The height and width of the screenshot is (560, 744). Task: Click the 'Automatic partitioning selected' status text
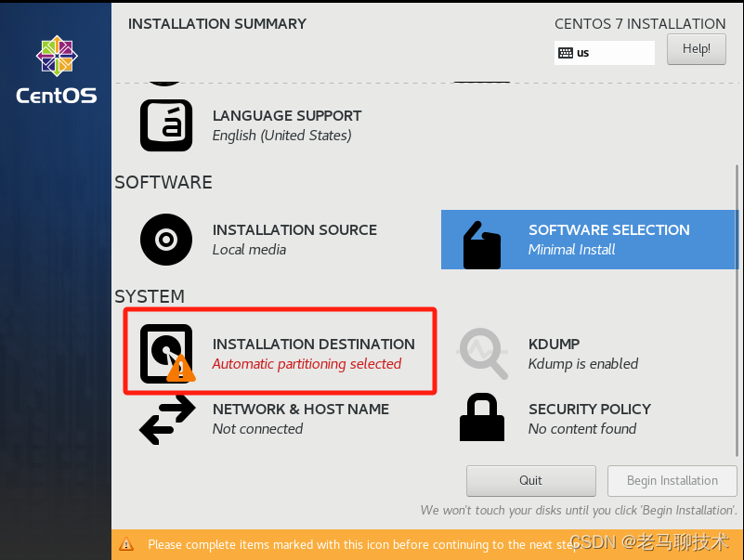pyautogui.click(x=307, y=364)
